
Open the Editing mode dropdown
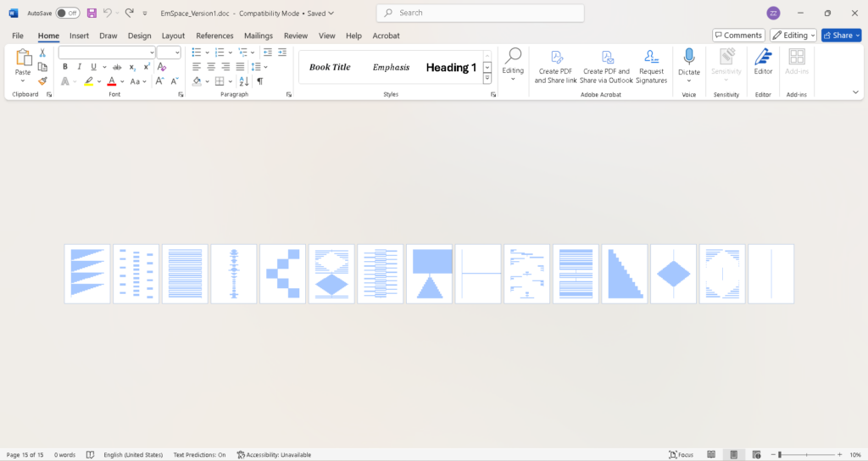click(793, 35)
